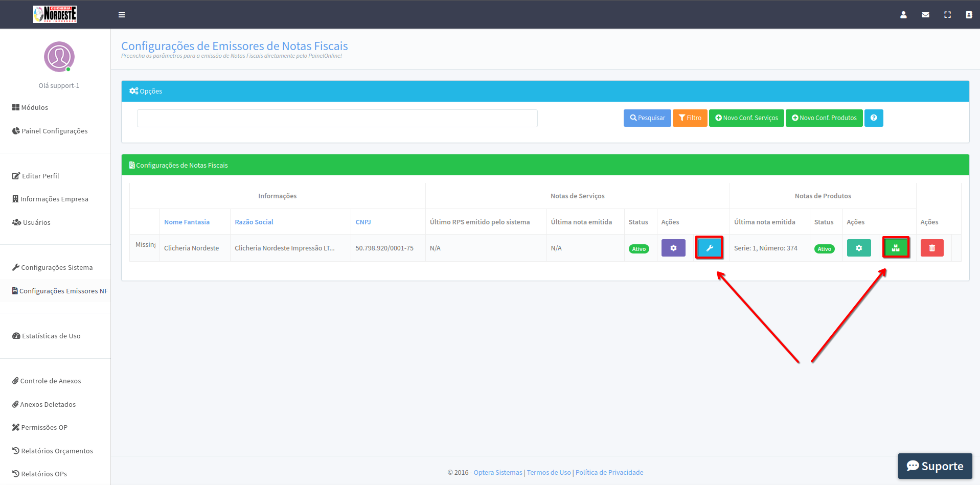
Task: Open Anexos Deletados
Action: pyautogui.click(x=44, y=404)
